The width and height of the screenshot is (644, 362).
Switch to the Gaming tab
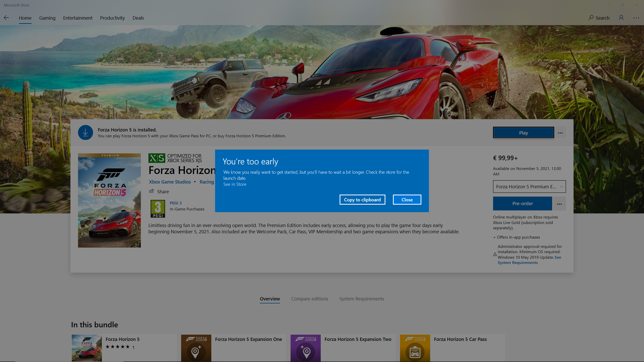click(x=47, y=18)
